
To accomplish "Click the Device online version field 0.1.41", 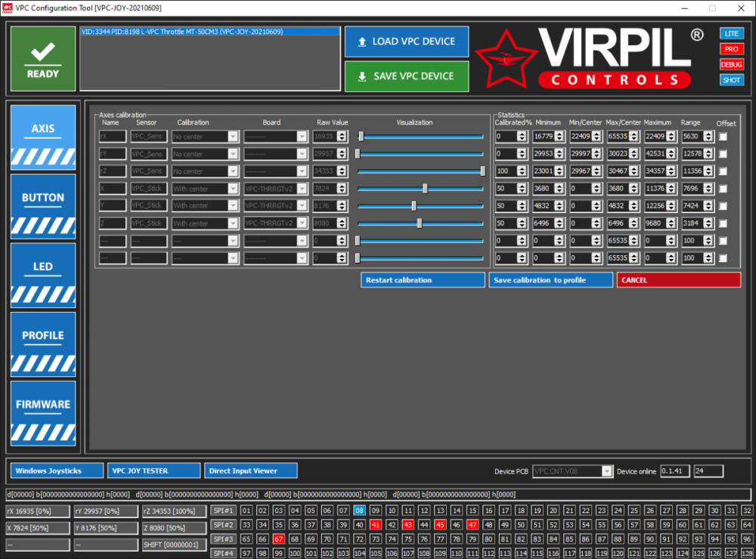I will [x=675, y=471].
